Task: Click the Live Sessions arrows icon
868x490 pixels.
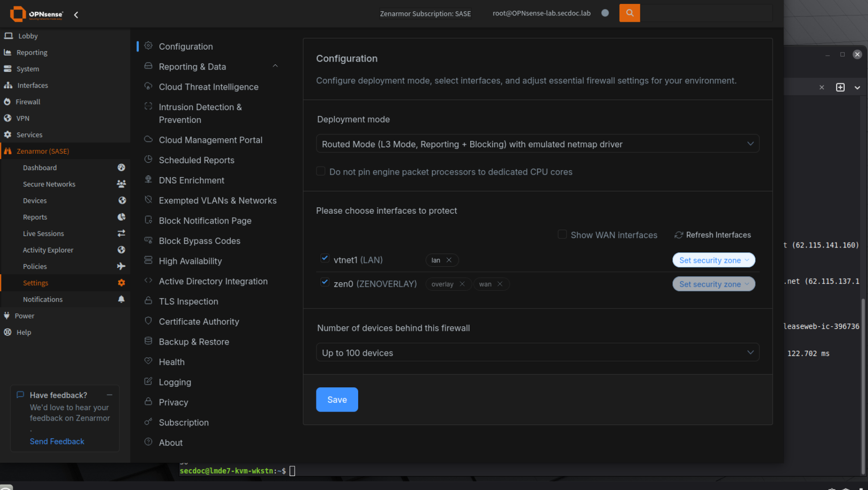Action: [x=122, y=233]
